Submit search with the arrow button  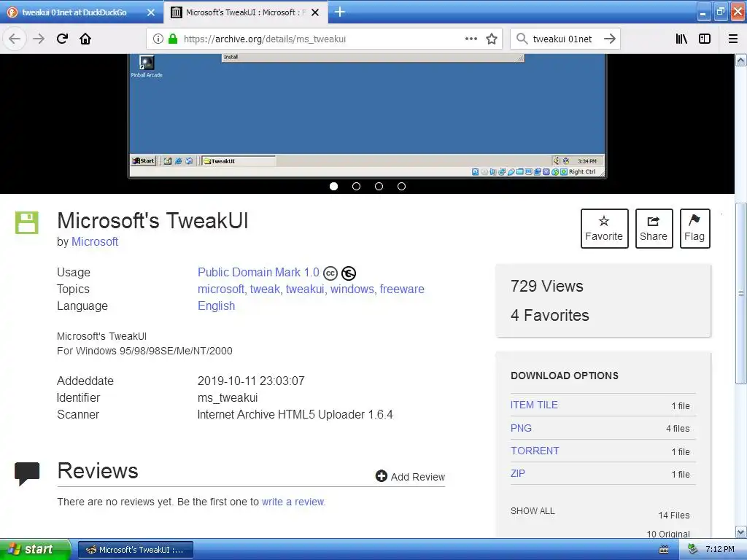[x=609, y=39]
